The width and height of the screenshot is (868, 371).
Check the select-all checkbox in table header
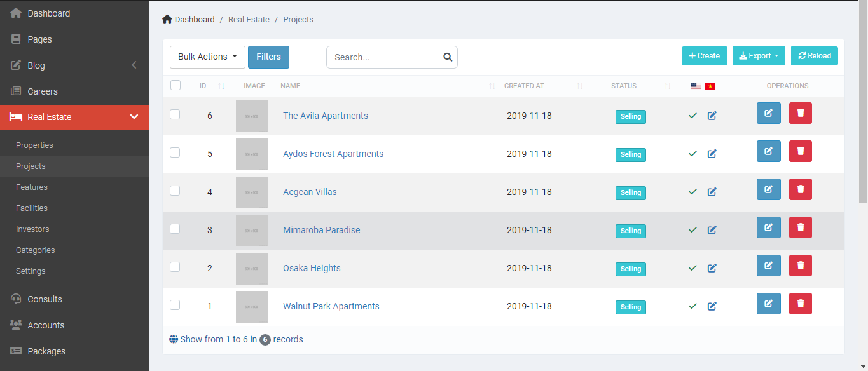(175, 84)
